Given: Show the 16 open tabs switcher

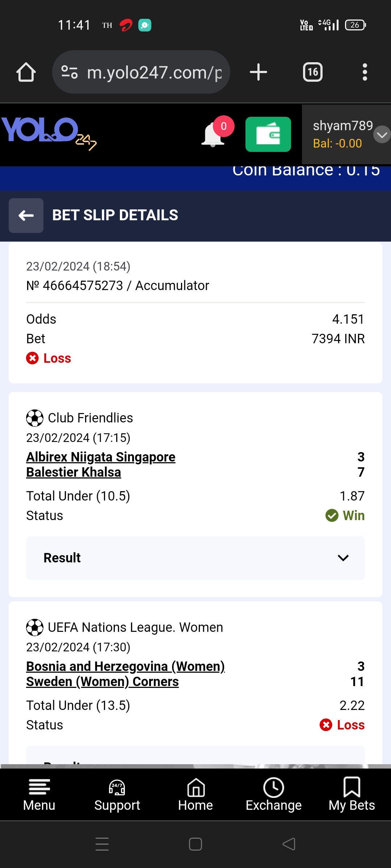Looking at the screenshot, I should point(313,72).
